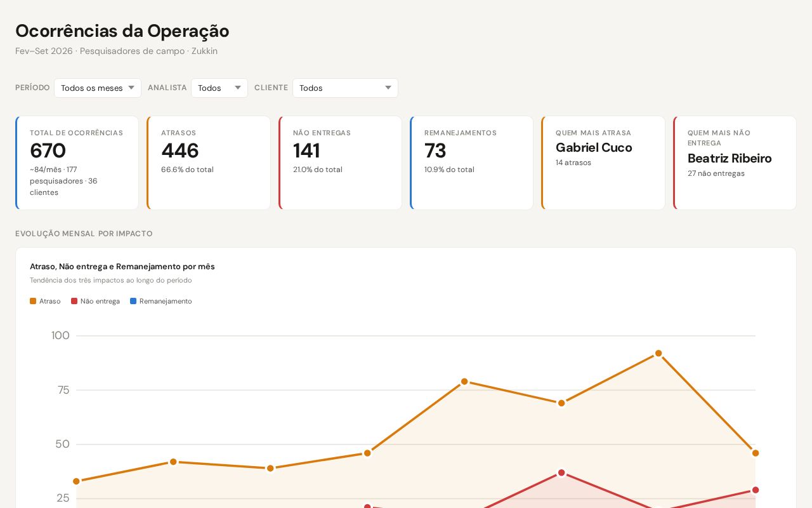Click the Atraso data point near 42

click(x=173, y=462)
